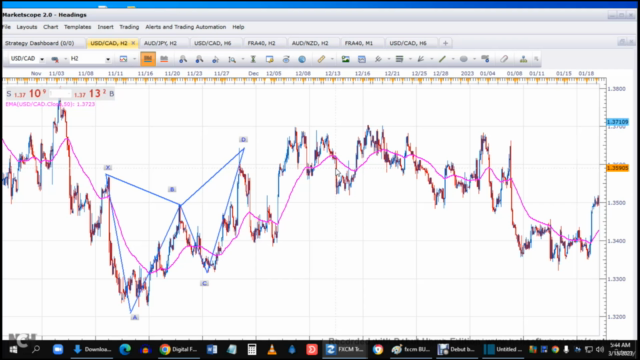
Task: Click the pin/marker tool icon
Action: click(378, 59)
